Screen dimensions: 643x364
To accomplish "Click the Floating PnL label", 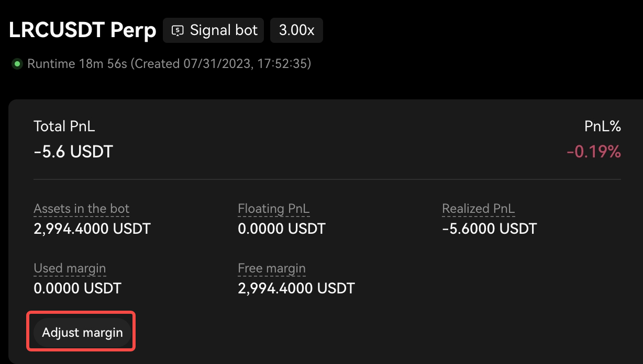I will pos(273,209).
